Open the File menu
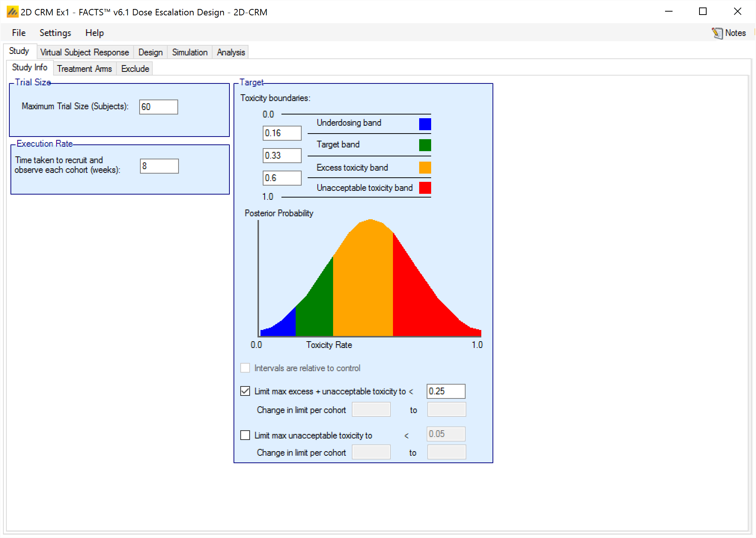The image size is (756, 538). [x=19, y=33]
